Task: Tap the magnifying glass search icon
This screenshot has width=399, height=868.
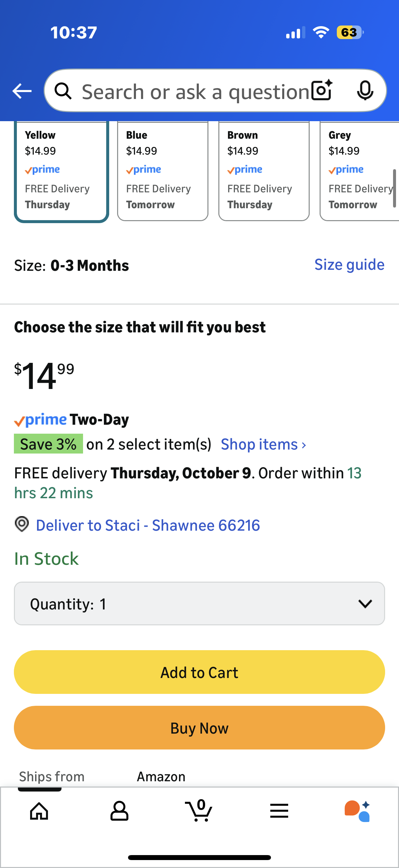Action: (63, 91)
